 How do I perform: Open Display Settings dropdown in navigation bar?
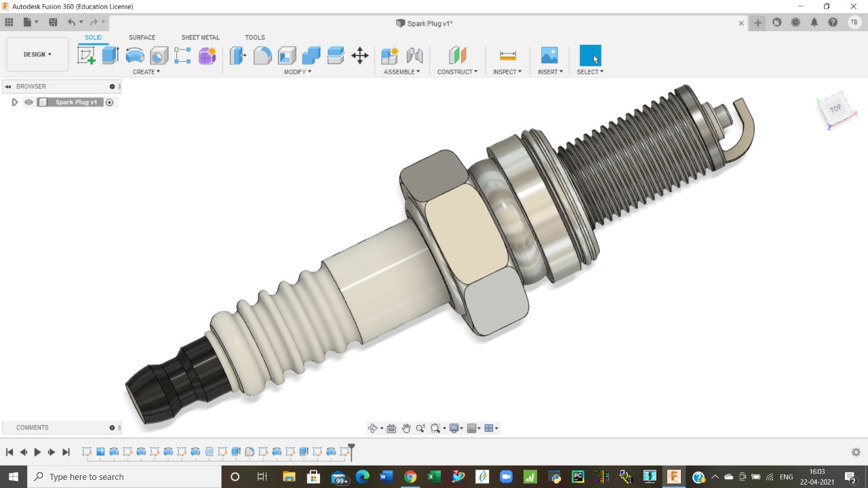pyautogui.click(x=456, y=428)
